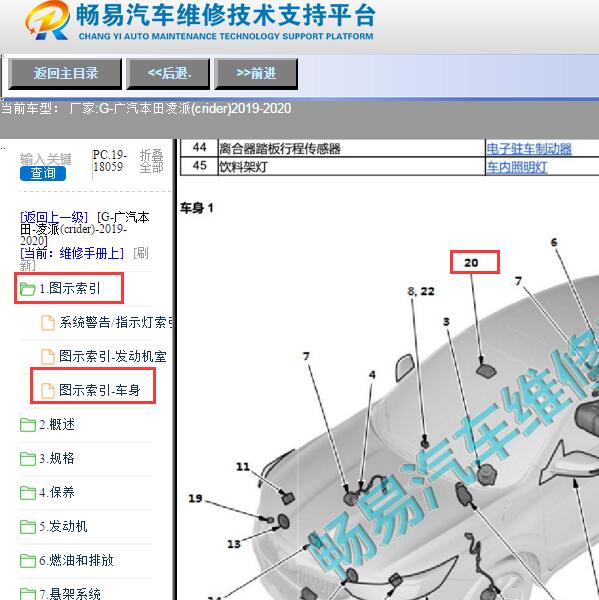Expand the 7.悬架系统 folder icon
Image resolution: width=599 pixels, height=600 pixels.
28,594
